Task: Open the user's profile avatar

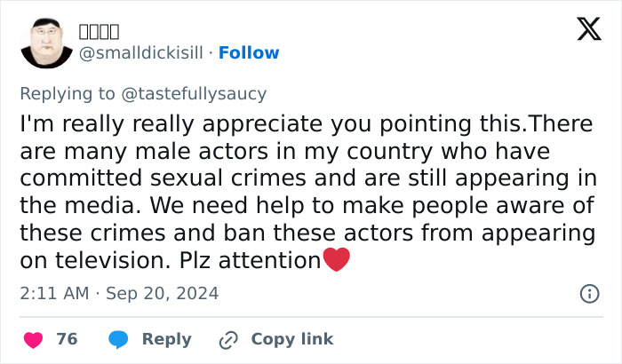Action: [x=46, y=42]
